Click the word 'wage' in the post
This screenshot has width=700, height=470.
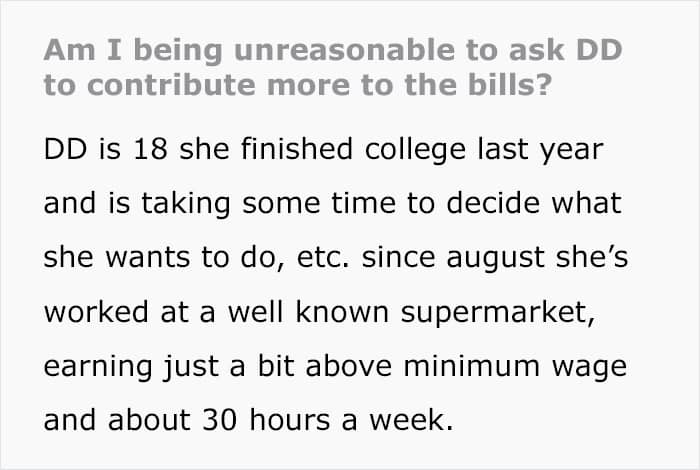589,368
